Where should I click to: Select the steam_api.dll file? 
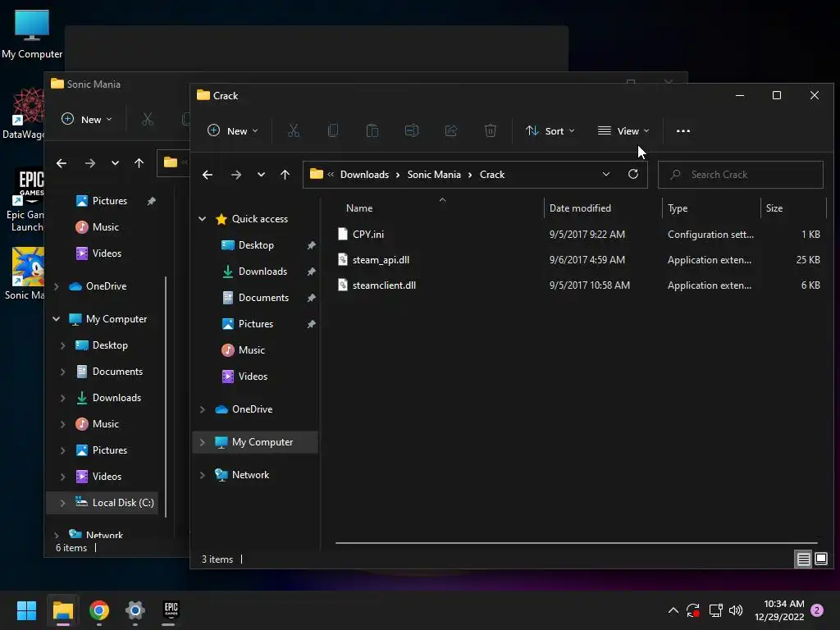pos(381,260)
